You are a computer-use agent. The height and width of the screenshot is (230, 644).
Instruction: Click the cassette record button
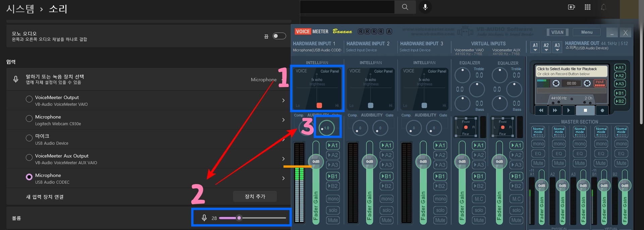tap(602, 110)
